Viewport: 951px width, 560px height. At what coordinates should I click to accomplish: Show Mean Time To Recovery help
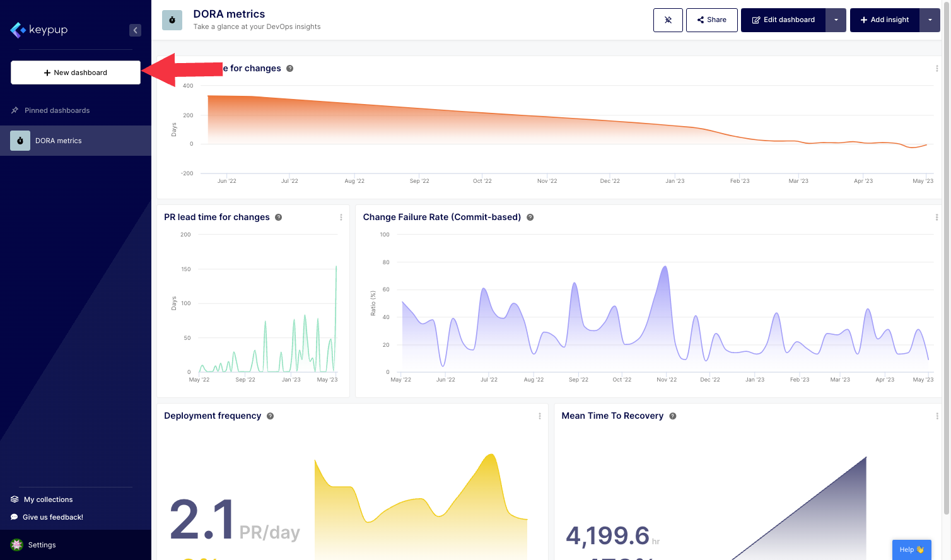(x=673, y=416)
